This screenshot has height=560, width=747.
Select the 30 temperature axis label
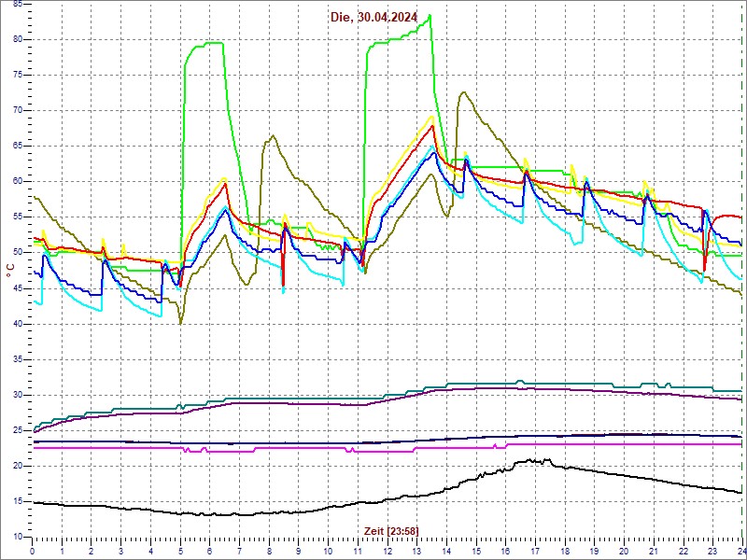pyautogui.click(x=18, y=395)
